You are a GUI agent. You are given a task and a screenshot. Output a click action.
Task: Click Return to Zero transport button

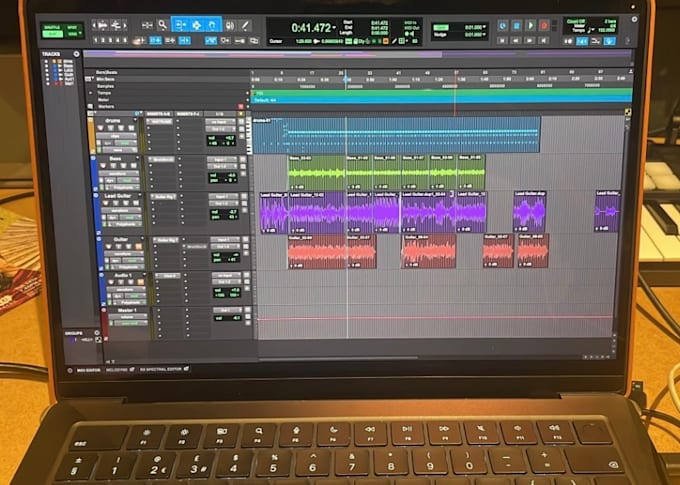point(503,40)
